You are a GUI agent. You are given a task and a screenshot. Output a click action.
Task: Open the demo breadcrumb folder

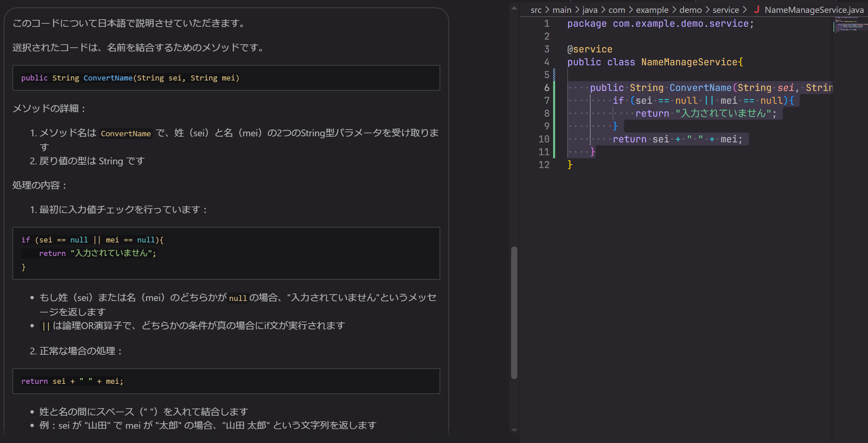pyautogui.click(x=691, y=10)
